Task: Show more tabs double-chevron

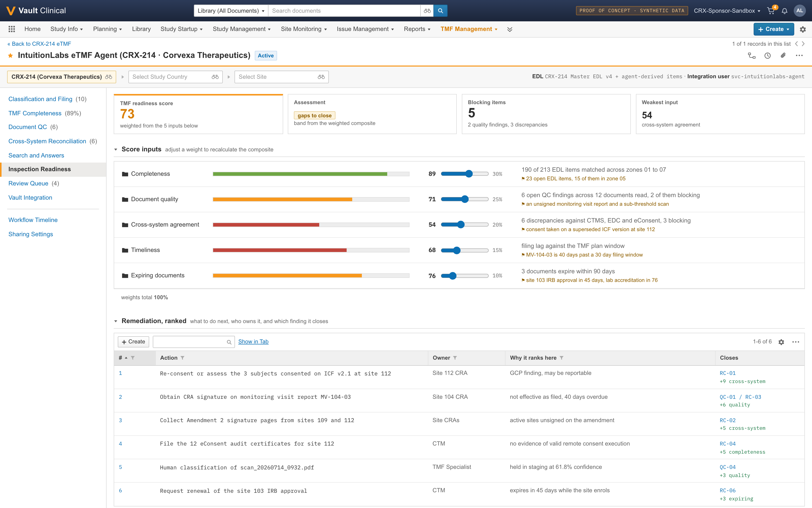Action: coord(510,29)
